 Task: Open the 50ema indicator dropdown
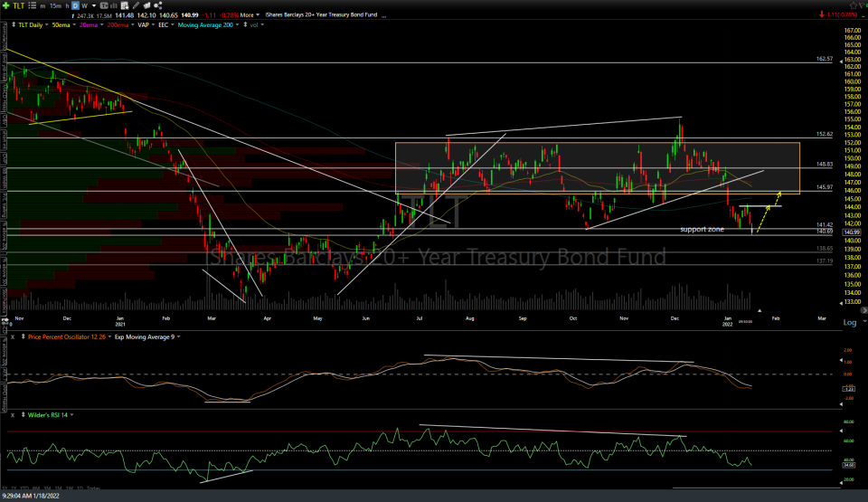(x=74, y=25)
